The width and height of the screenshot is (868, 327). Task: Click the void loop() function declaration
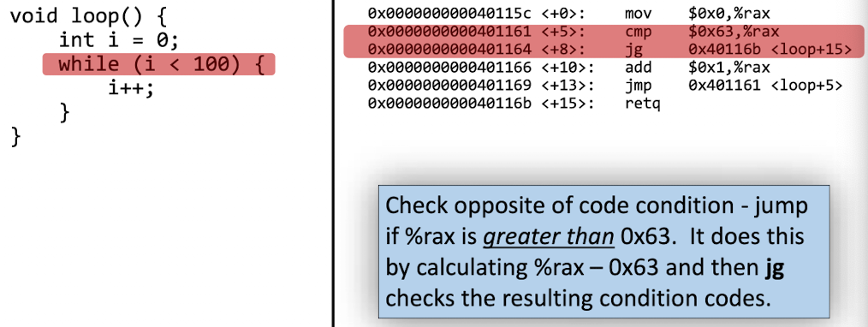click(x=88, y=16)
